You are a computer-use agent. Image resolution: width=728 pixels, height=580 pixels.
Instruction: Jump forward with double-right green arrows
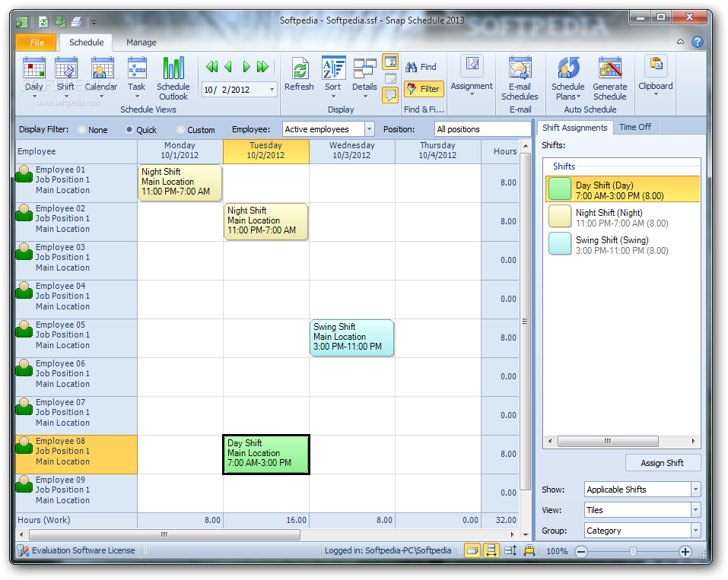262,67
